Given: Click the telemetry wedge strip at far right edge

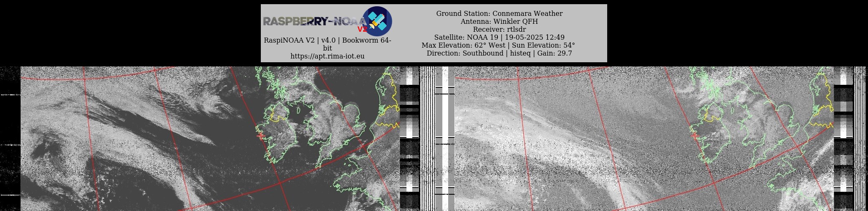Looking at the screenshot, I should (843, 139).
